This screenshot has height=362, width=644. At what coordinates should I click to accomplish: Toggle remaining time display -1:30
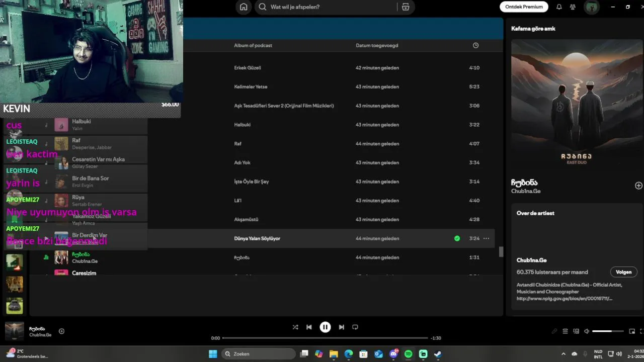[x=436, y=338]
